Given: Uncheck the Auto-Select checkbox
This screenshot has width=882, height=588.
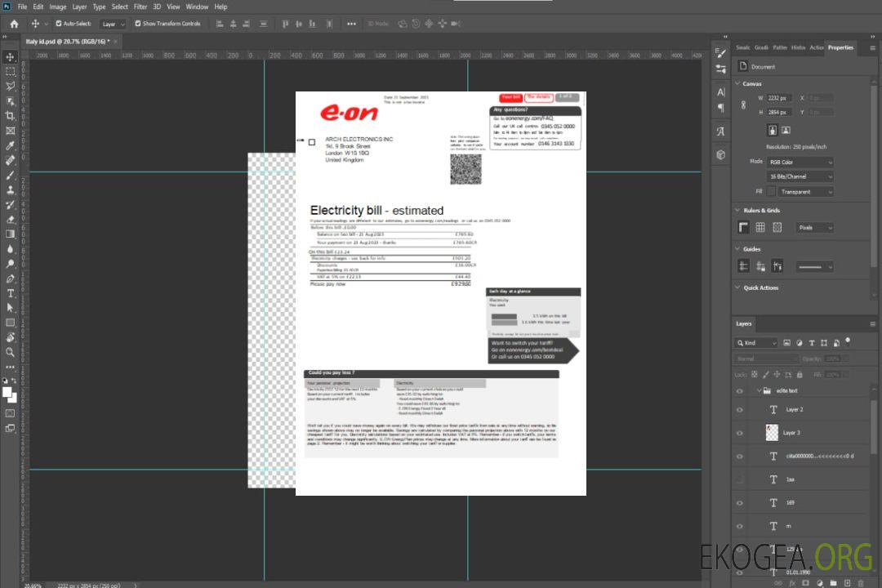Looking at the screenshot, I should click(x=59, y=24).
